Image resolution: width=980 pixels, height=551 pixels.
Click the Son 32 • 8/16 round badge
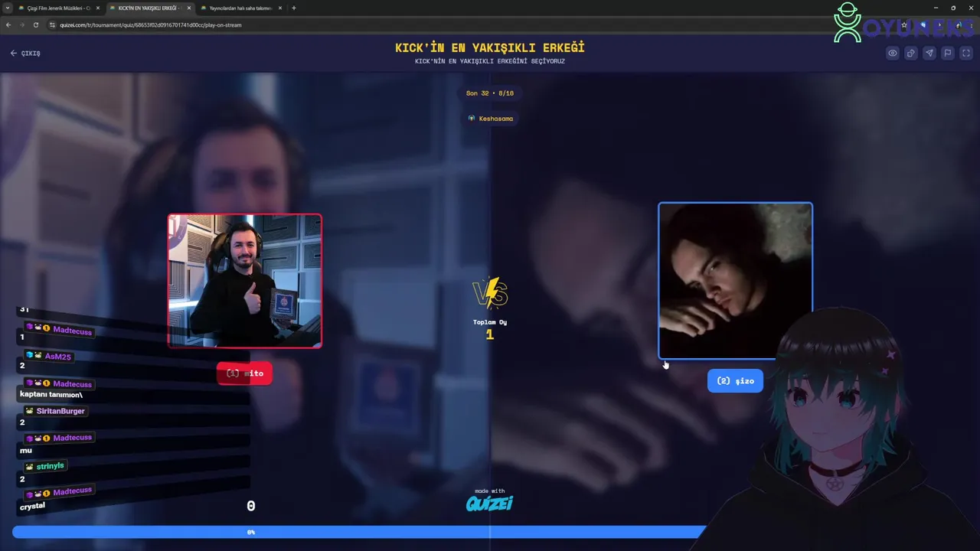490,93
